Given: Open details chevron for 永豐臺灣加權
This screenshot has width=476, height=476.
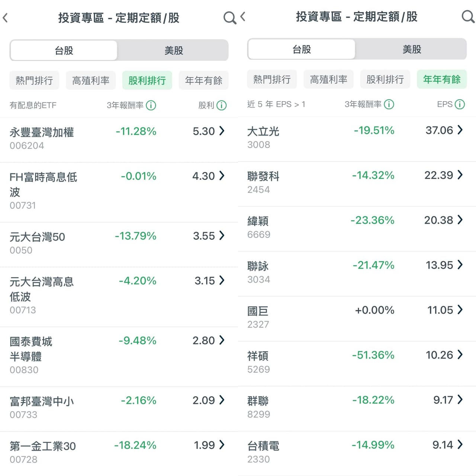Looking at the screenshot, I should click(222, 131).
